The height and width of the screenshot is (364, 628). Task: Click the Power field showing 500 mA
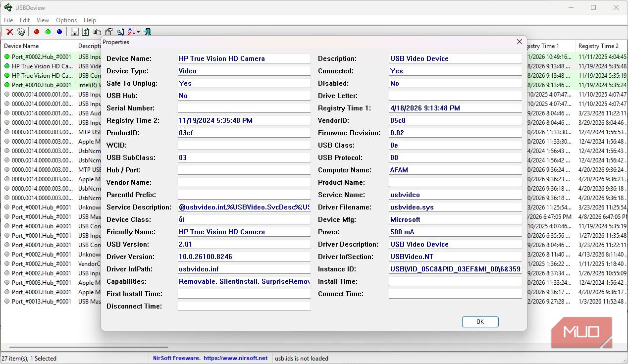coord(456,232)
